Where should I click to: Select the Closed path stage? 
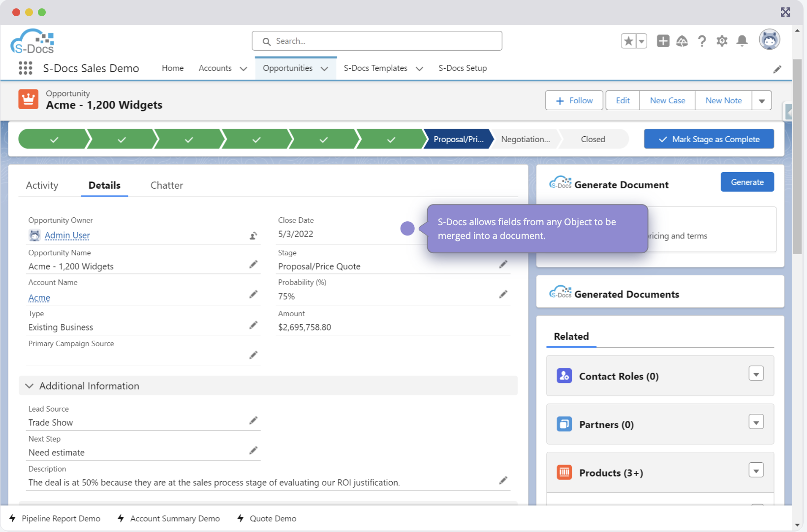593,139
